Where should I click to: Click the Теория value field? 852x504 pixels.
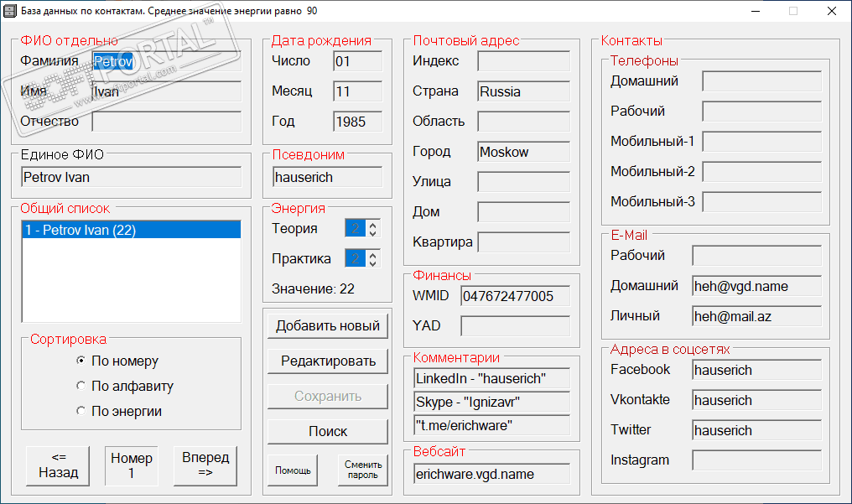coord(356,229)
